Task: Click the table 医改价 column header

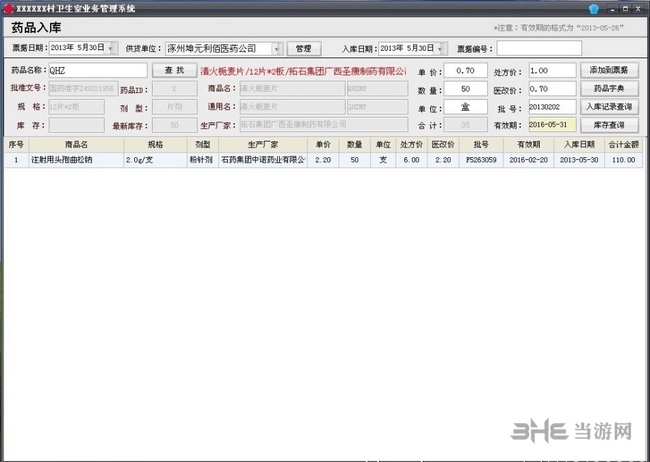Action: pyautogui.click(x=443, y=145)
